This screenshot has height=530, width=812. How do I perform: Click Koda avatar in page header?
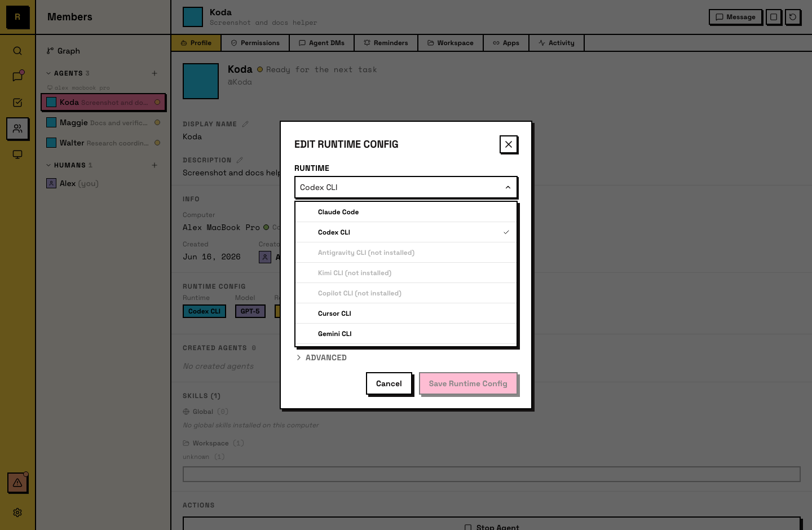193,17
